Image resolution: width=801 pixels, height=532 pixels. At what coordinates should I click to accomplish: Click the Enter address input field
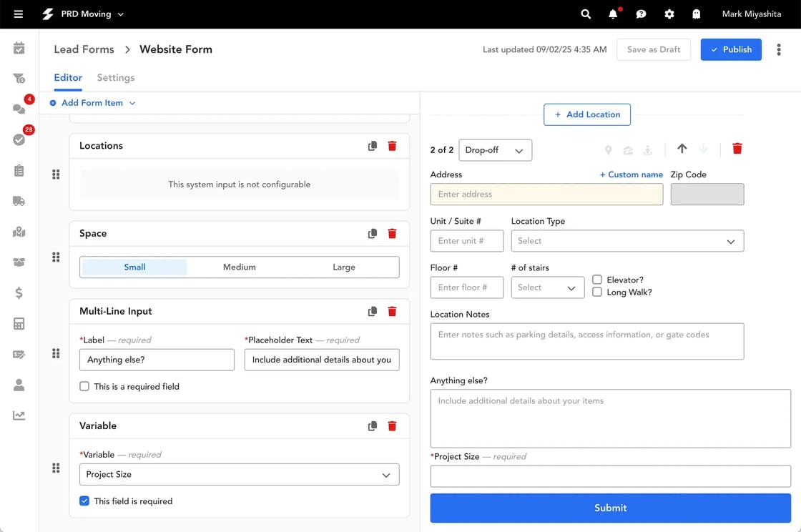point(546,194)
